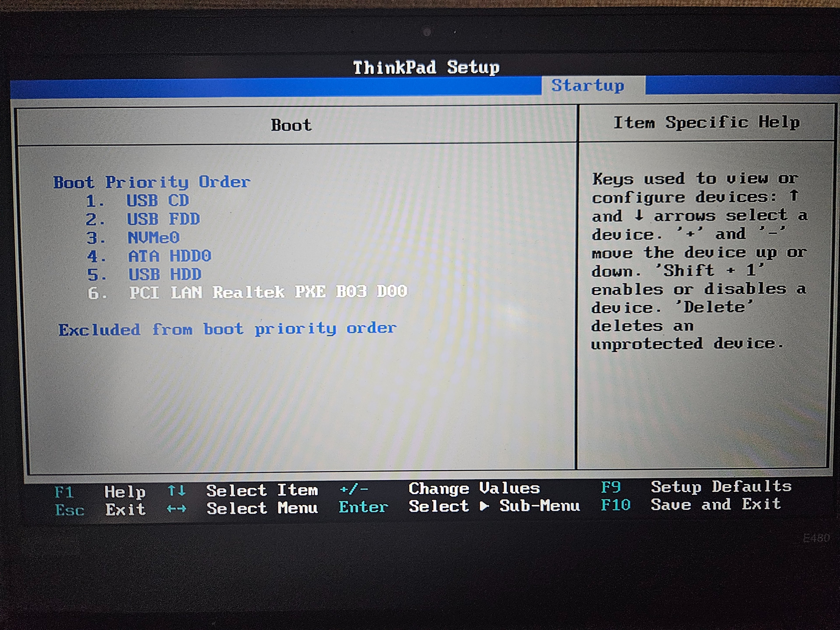The width and height of the screenshot is (840, 630).
Task: Click F9 Setup Defaults hint
Action: [611, 487]
